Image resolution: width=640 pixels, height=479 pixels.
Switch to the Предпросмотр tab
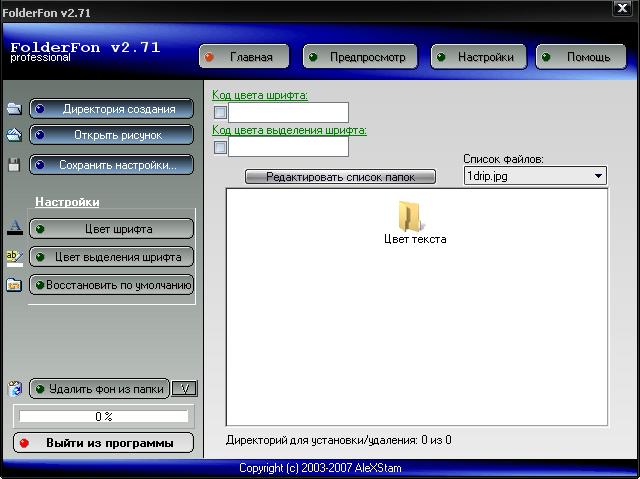360,57
